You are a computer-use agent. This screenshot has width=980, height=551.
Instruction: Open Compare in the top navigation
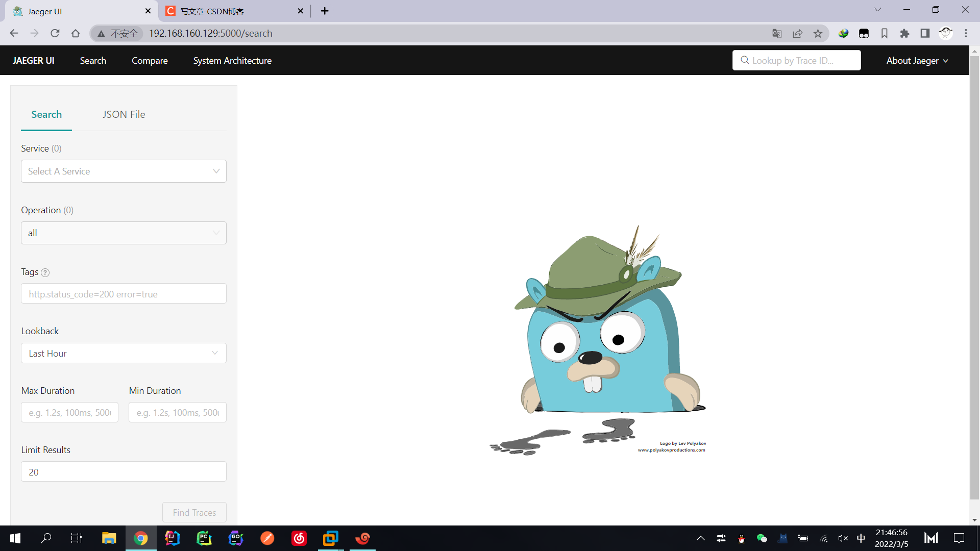[x=150, y=61]
